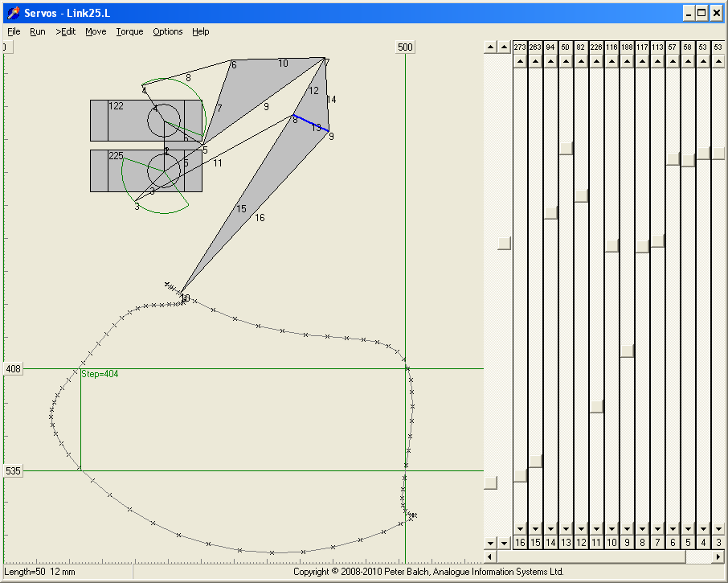Click the up arrow of the left vertical scrollbar
The width and height of the screenshot is (728, 583).
click(x=491, y=46)
